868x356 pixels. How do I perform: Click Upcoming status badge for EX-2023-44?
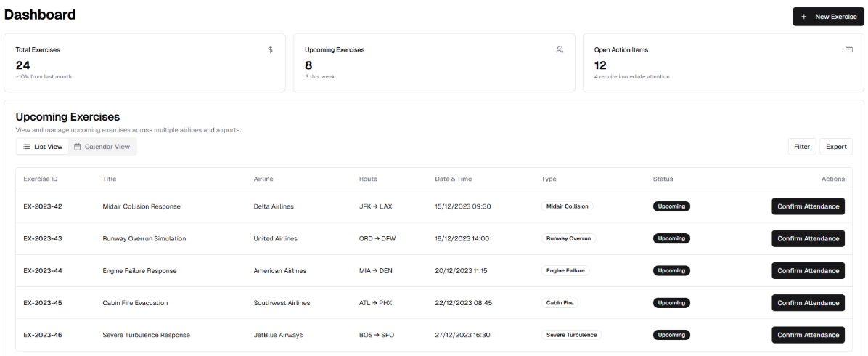coord(671,270)
